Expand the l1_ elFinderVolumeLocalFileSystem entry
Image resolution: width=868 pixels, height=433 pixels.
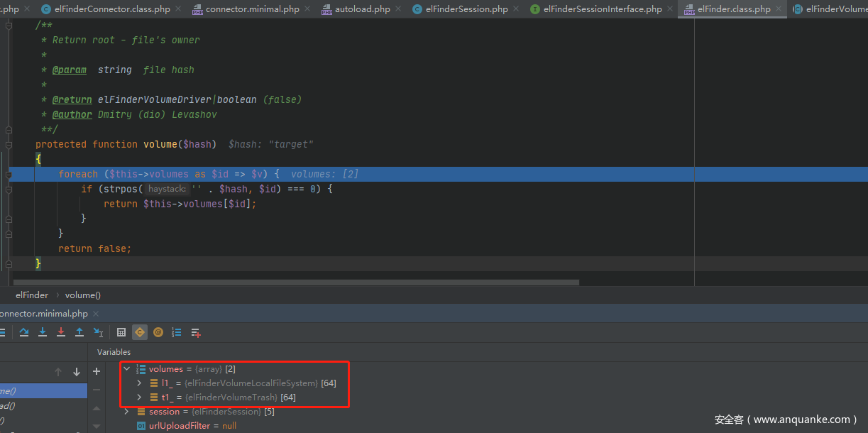[140, 383]
